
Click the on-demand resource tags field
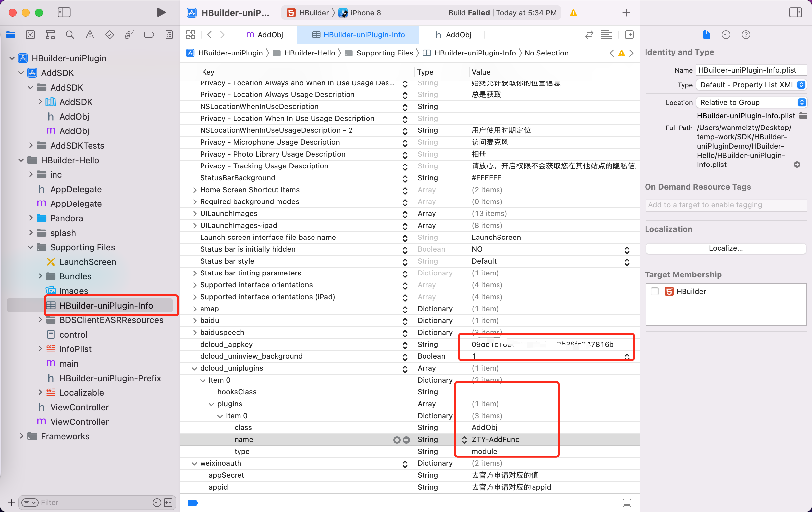point(726,205)
